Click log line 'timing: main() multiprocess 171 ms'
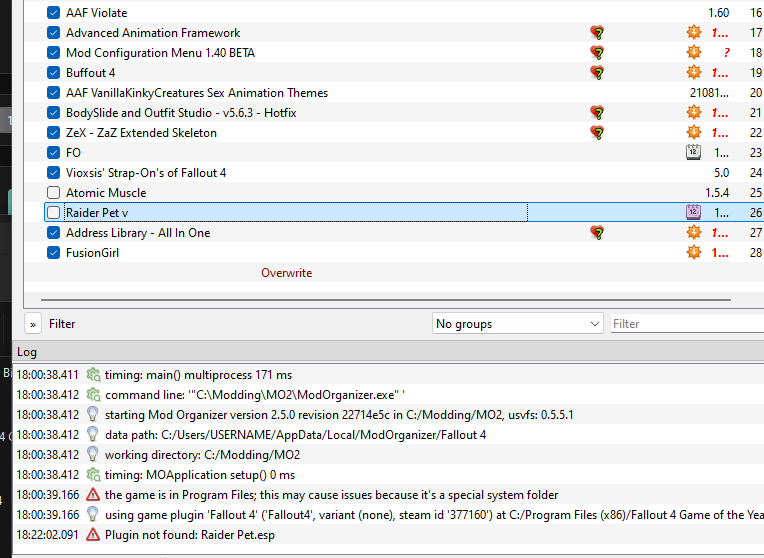764x558 pixels. pos(198,375)
